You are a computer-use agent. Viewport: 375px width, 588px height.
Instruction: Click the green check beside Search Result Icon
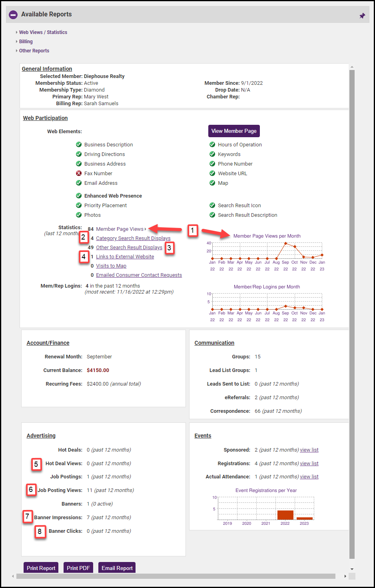[x=212, y=205]
